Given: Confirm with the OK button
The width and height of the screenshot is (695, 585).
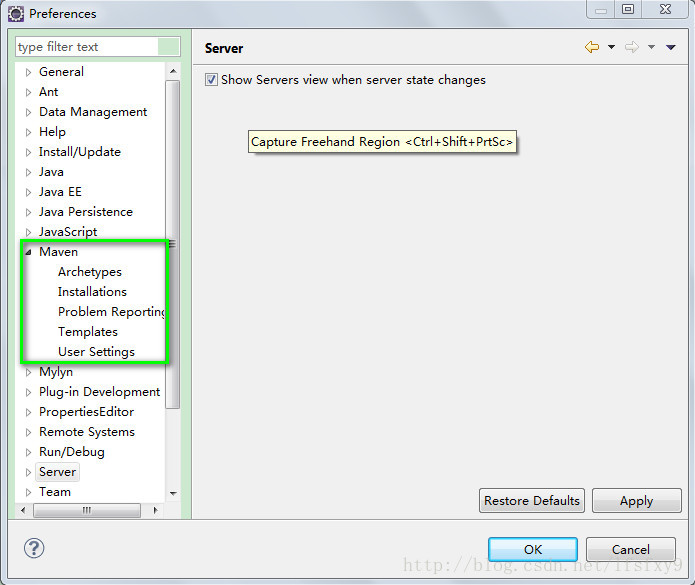Looking at the screenshot, I should coord(532,549).
